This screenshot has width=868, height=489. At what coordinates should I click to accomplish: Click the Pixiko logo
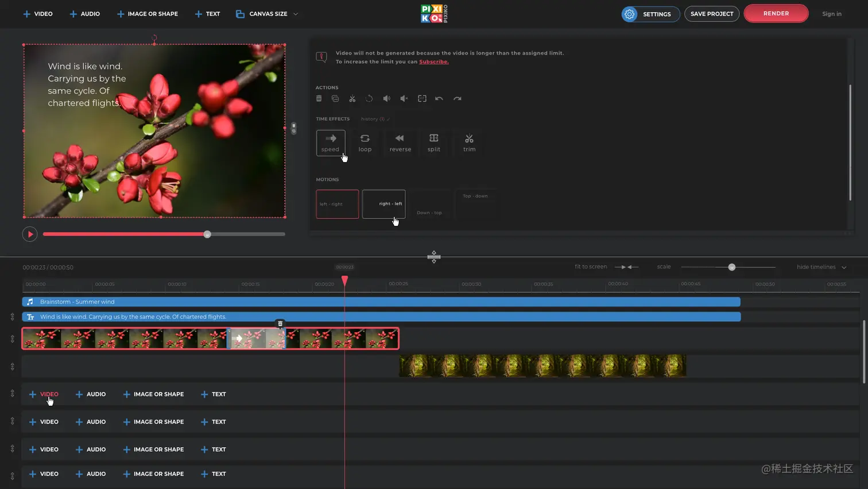[434, 14]
